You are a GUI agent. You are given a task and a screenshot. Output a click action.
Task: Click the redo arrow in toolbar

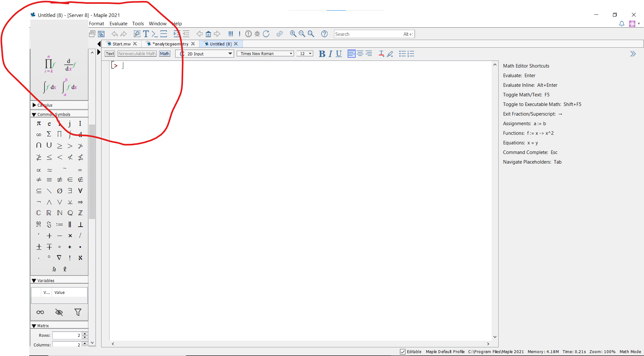[x=124, y=34]
